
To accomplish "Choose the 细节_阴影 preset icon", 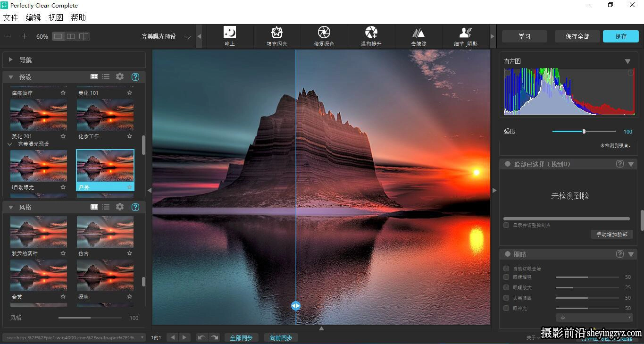I will point(466,33).
